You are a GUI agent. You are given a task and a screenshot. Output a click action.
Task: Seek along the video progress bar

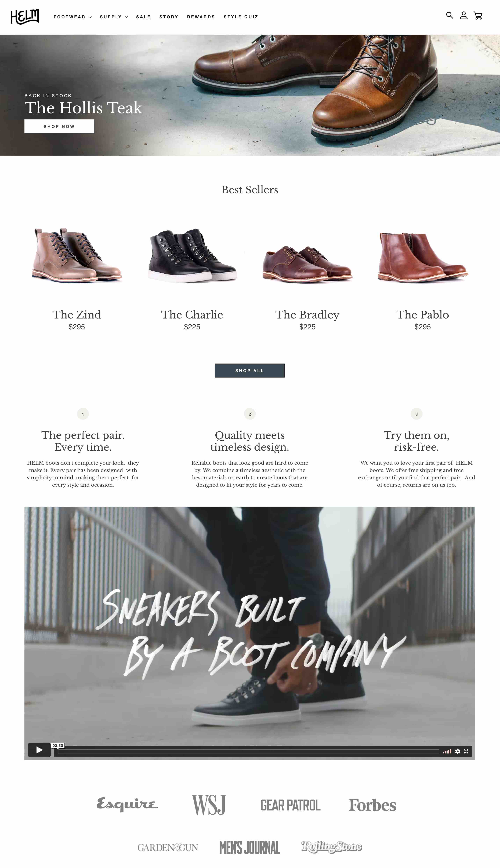click(248, 751)
